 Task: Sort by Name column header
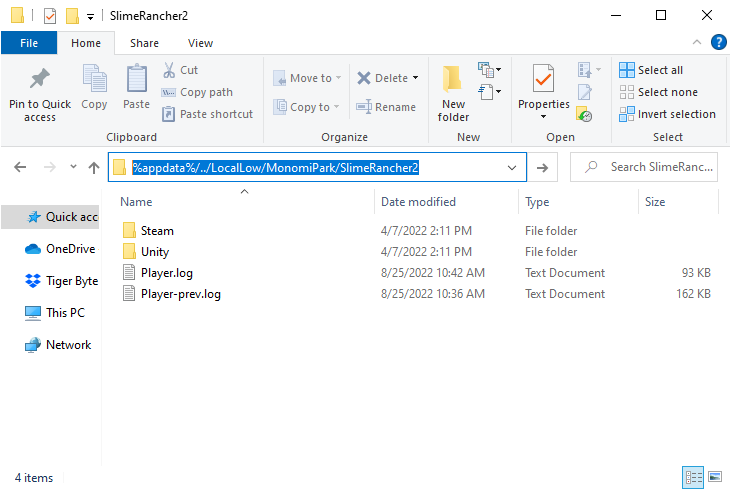[244, 201]
